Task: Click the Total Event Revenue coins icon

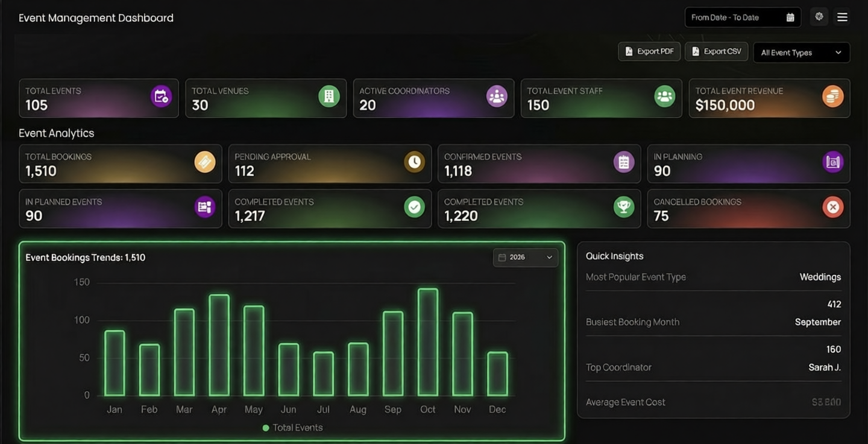Action: 832,97
